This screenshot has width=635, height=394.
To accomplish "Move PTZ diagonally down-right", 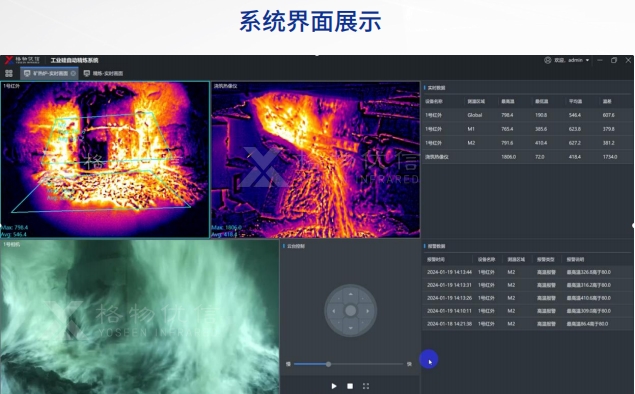I will coord(362,323).
